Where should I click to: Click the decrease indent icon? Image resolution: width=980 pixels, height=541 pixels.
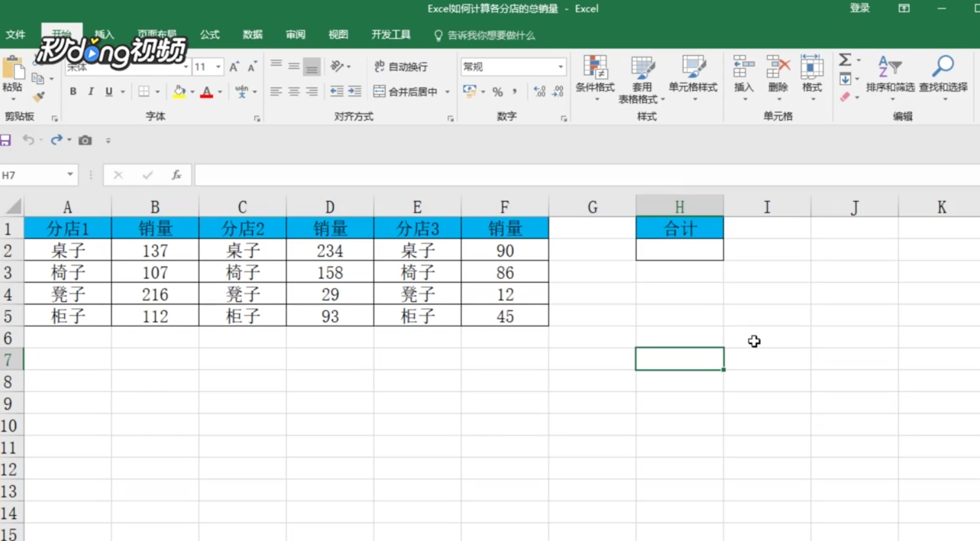tap(337, 91)
